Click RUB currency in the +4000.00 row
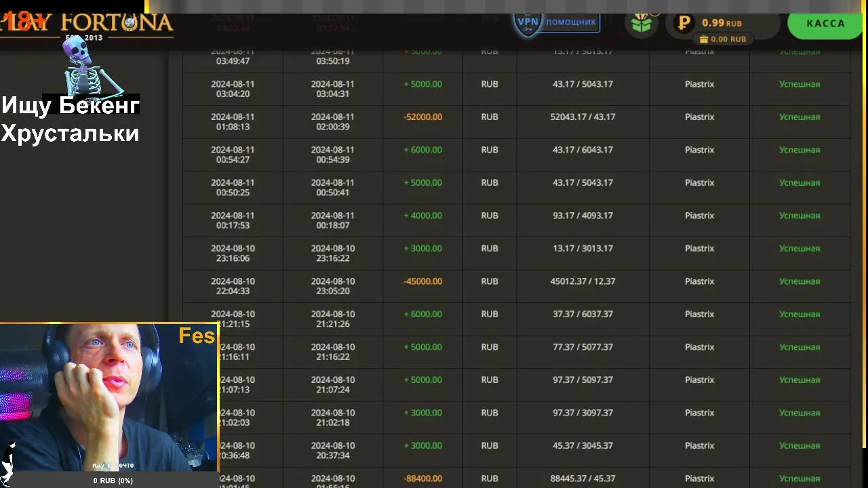868x488 pixels. 490,216
